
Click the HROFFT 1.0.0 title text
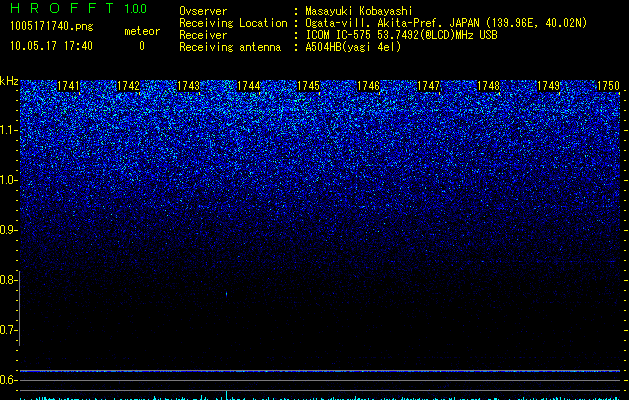[x=78, y=8]
